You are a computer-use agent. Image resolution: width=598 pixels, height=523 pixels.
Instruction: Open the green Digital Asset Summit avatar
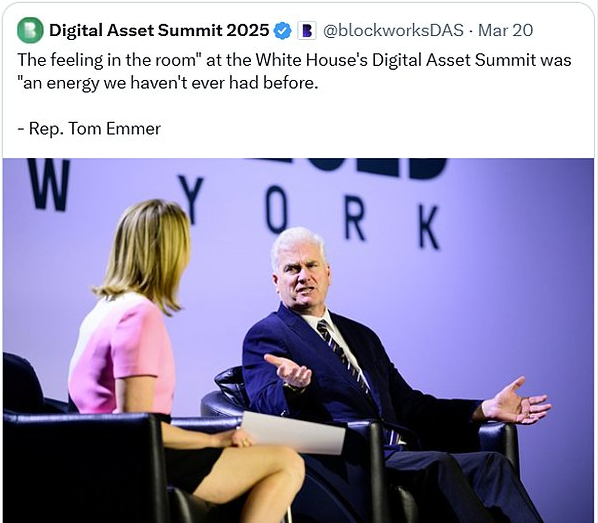tap(30, 30)
